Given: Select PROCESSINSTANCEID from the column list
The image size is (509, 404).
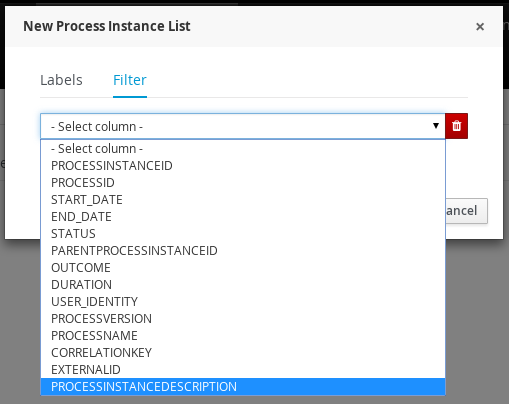Looking at the screenshot, I should [243, 166].
